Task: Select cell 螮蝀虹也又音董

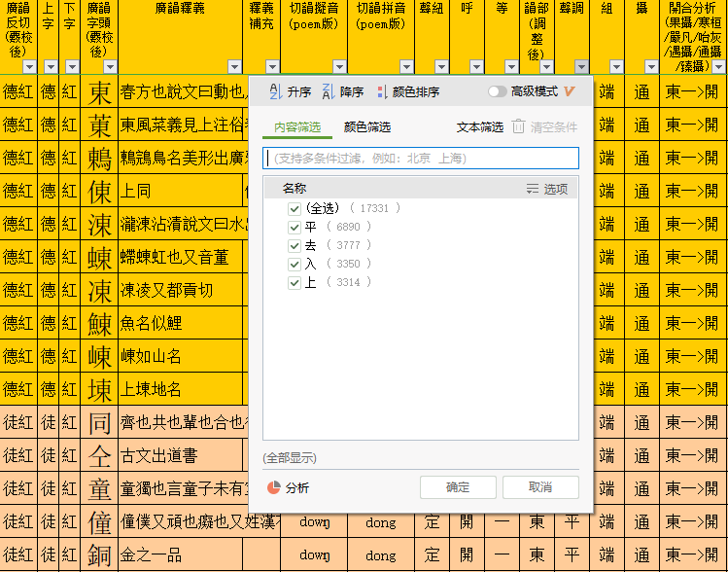Action: (181, 257)
